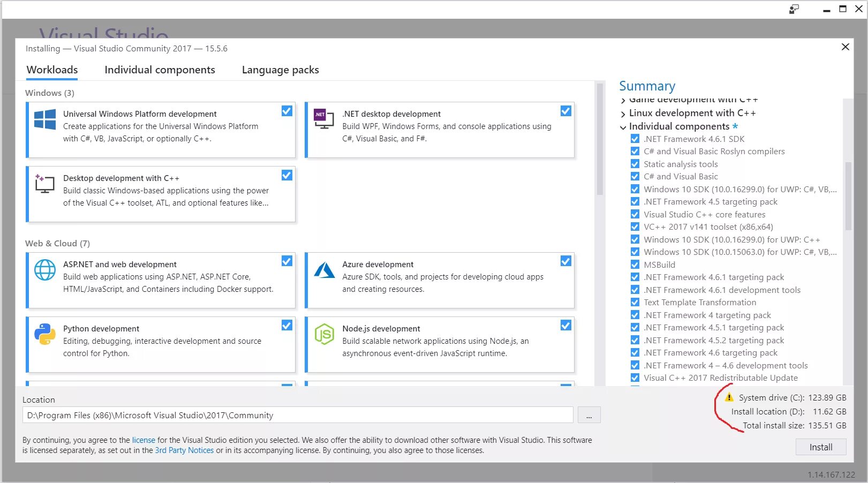868x483 pixels.
Task: Open the Individual components tab
Action: [160, 70]
